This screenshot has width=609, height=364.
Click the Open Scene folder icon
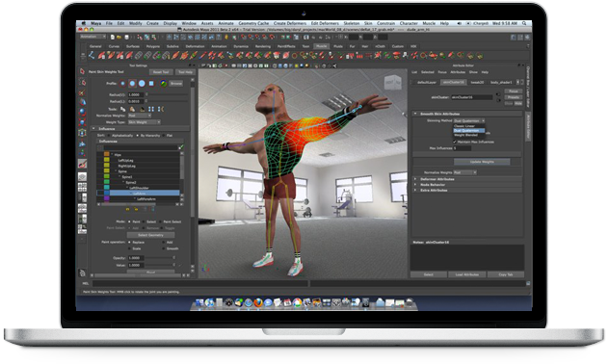119,38
